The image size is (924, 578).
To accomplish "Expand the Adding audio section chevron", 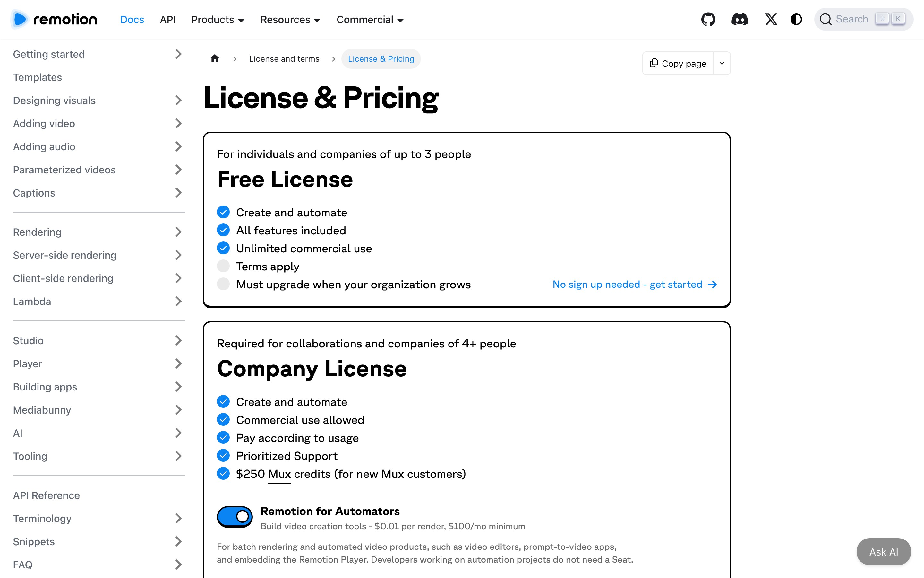I will click(x=178, y=147).
